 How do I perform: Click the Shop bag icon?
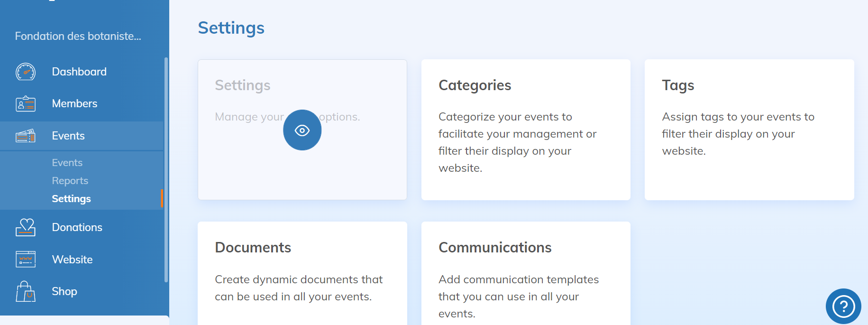pyautogui.click(x=26, y=291)
